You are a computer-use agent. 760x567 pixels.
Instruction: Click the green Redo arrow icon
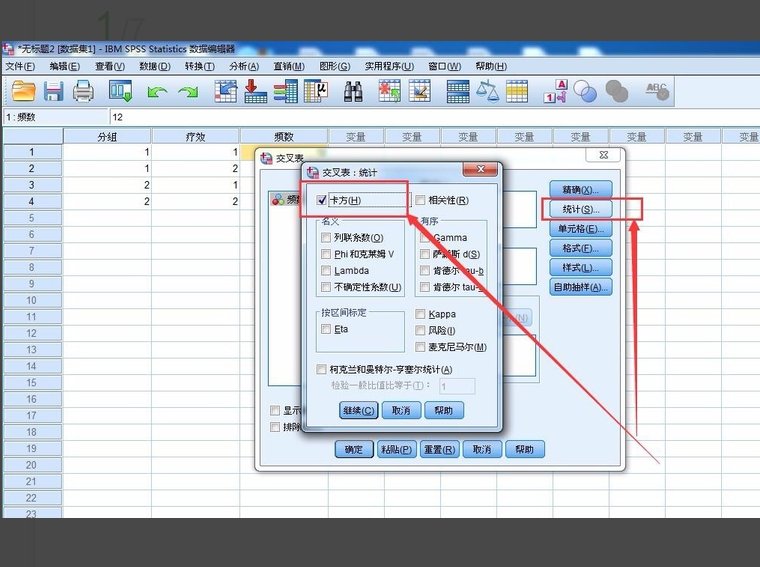188,92
